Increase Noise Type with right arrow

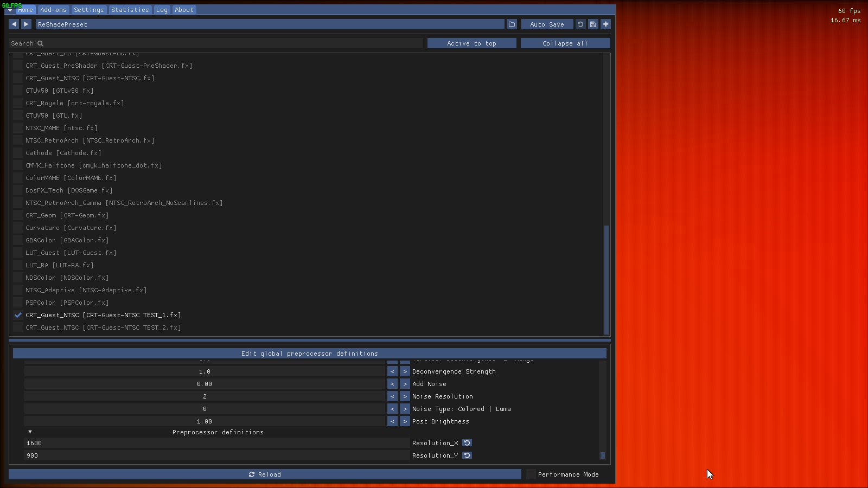405,409
